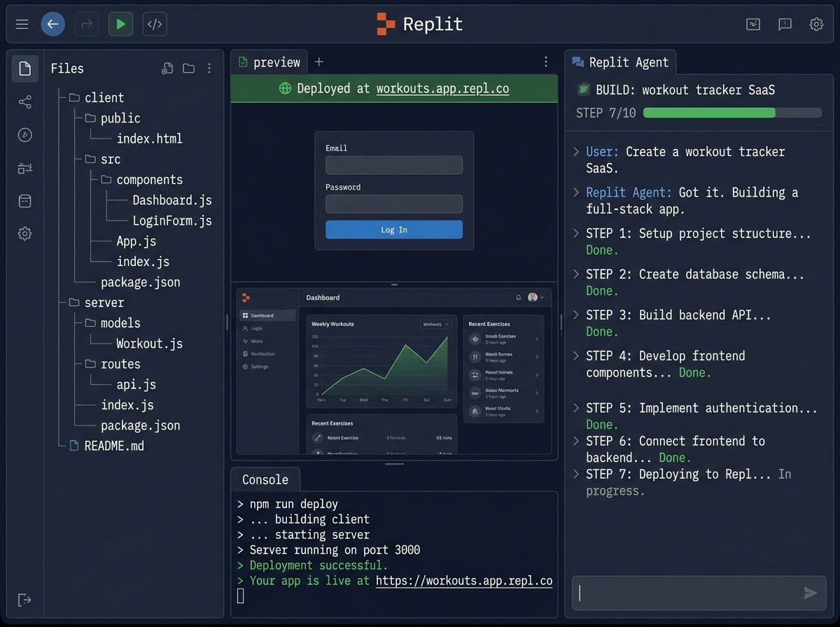840x627 pixels.
Task: Open api.js file
Action: tap(136, 384)
